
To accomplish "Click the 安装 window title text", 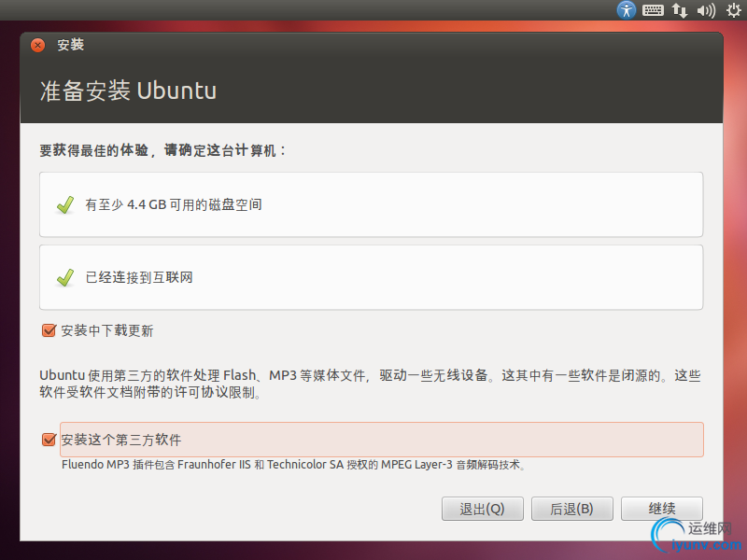I will pos(71,45).
